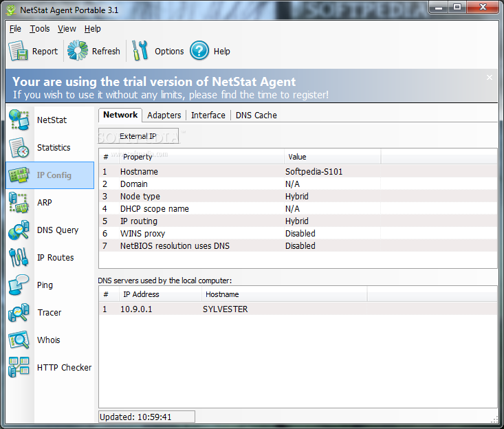Click the NetStat Agent title bar app icon
Image resolution: width=504 pixels, height=429 pixels.
11,10
